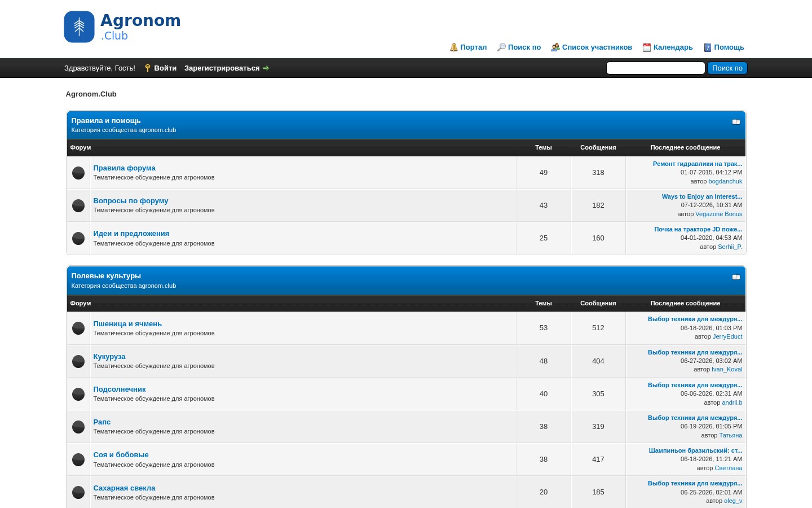View profile of author bogdanchuk
The height and width of the screenshot is (508, 812).
[x=725, y=182]
